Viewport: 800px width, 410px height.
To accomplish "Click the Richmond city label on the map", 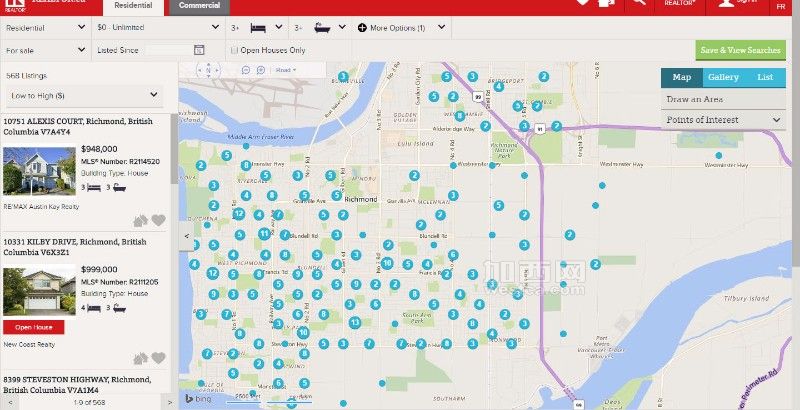I will coord(361,199).
